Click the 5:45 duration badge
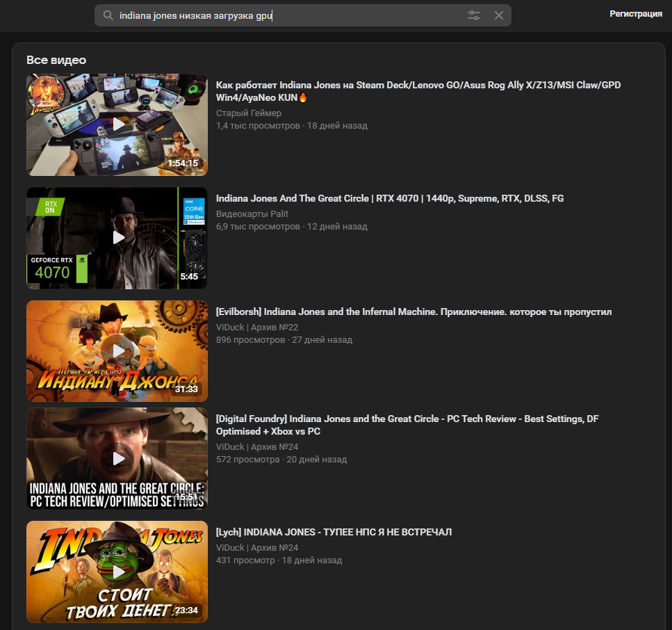This screenshot has height=630, width=672. click(x=189, y=277)
